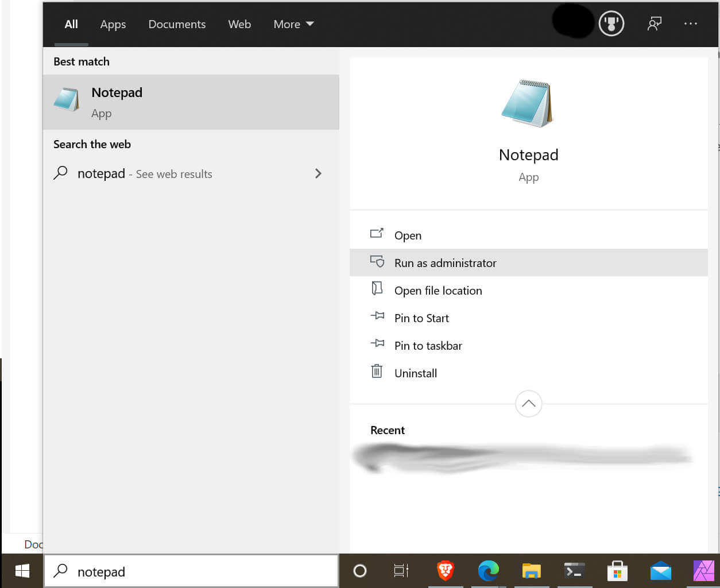Choose Run as administrator
Screen dimensions: 720x588
point(529,262)
